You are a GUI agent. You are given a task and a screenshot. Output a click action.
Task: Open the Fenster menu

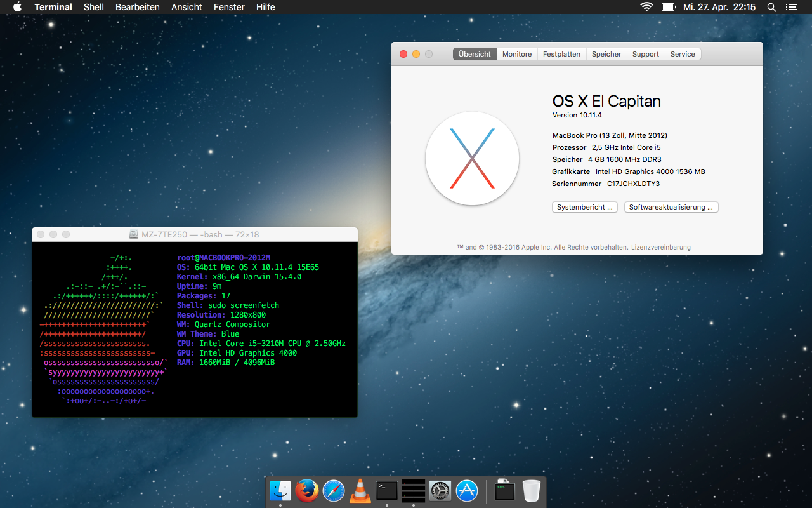click(x=229, y=7)
